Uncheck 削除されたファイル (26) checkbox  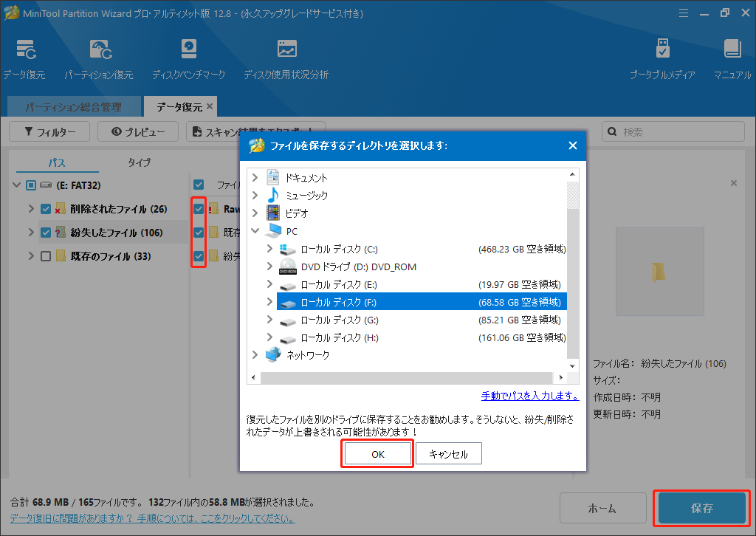[46, 209]
